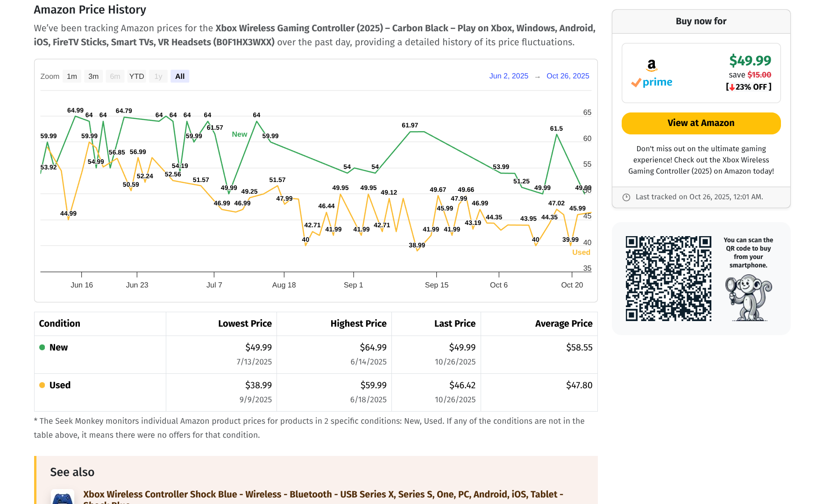Click the green New series label in chart

click(240, 134)
